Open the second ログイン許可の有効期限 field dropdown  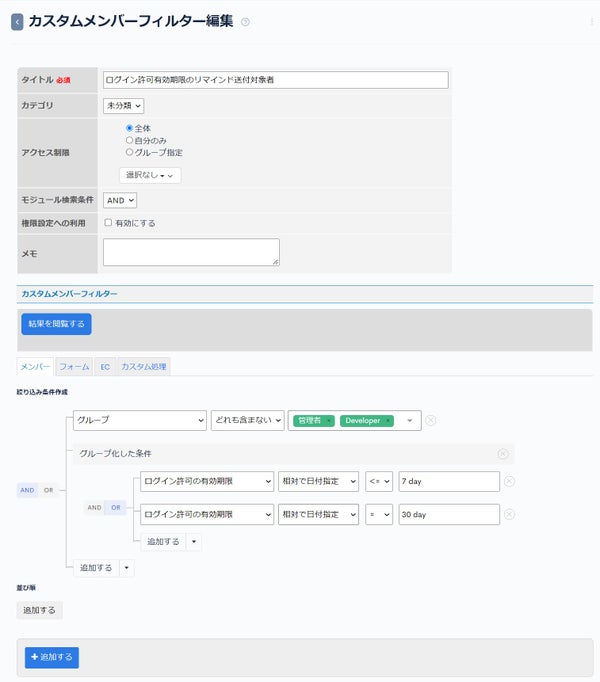pyautogui.click(x=207, y=515)
